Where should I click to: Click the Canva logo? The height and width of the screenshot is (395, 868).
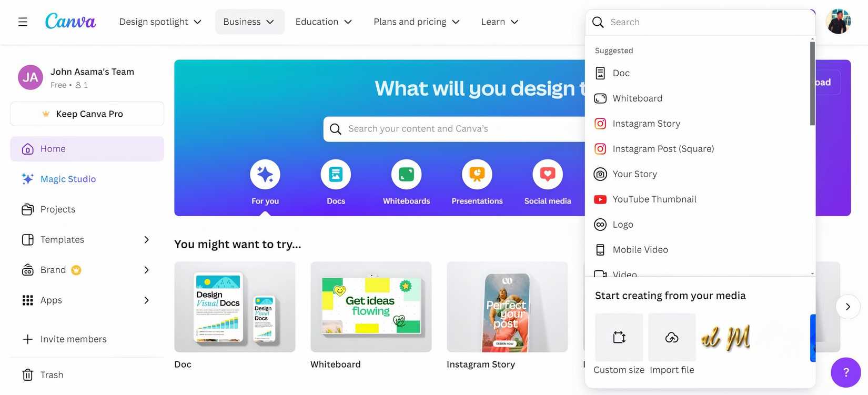[x=70, y=21]
